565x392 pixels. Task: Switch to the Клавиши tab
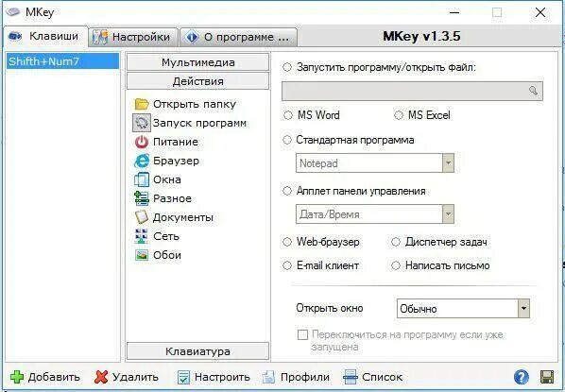45,37
